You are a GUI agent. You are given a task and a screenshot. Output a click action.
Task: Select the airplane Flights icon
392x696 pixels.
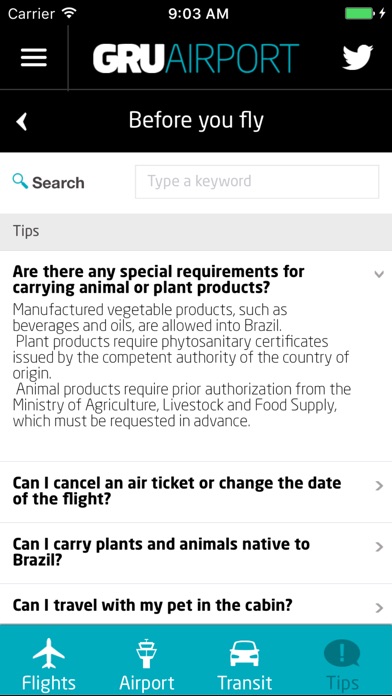[49, 654]
